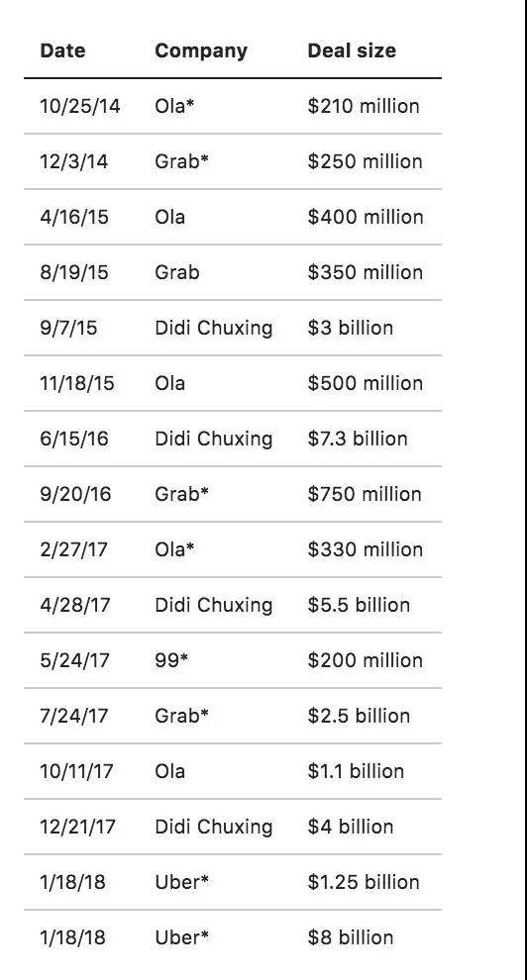
Task: Select the $7.3 billion deal cell
Action: (x=357, y=439)
